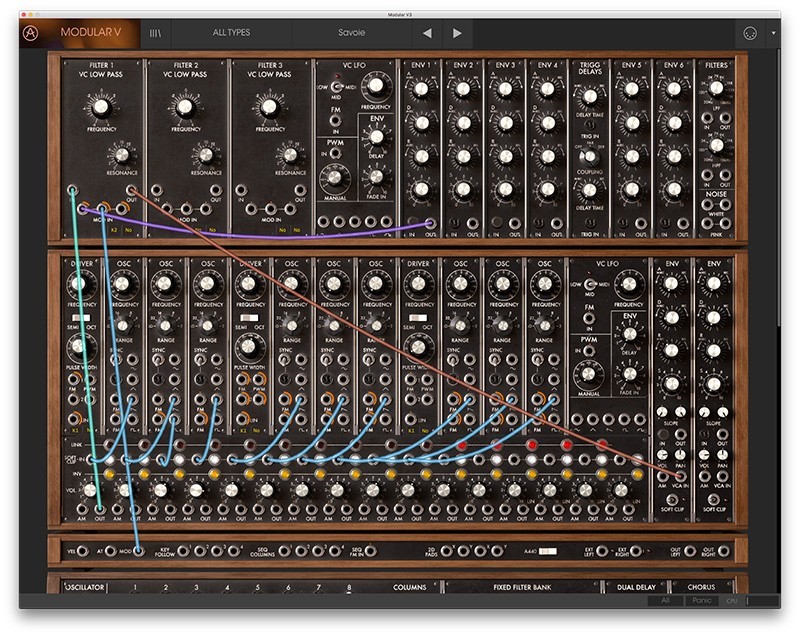Screen dimensions: 800x636
Task: Toggle the LOW/MIDI switch on VC LFO
Action: [336, 87]
